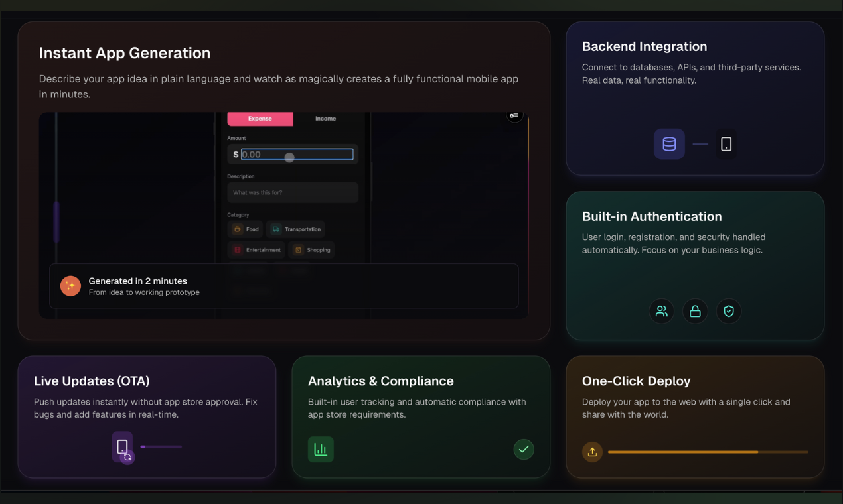Switch to the Income tab
The height and width of the screenshot is (504, 843).
click(325, 119)
